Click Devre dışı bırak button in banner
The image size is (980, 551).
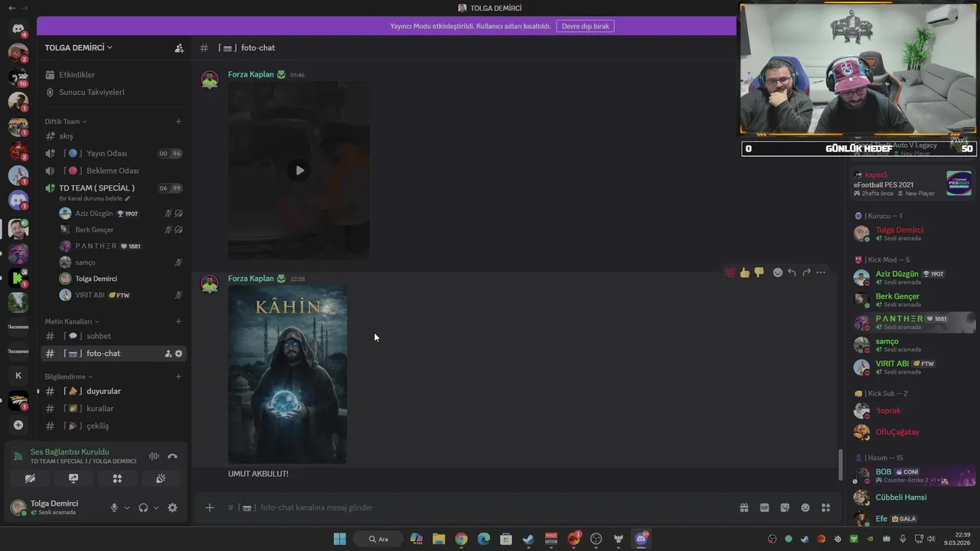[x=585, y=26]
